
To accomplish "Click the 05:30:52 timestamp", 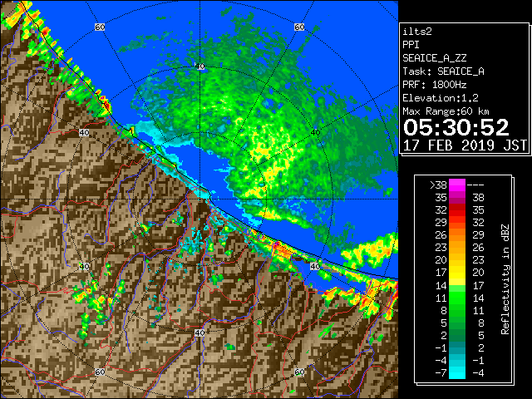I will coord(456,127).
